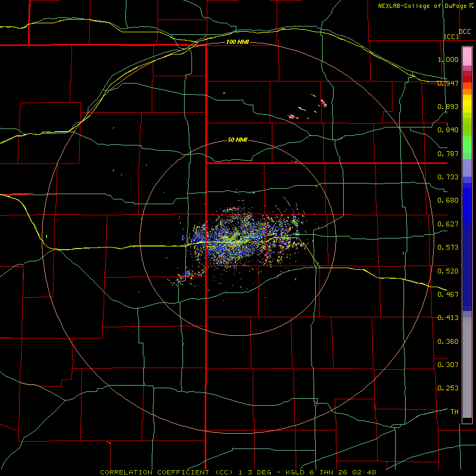Click the 0.787 legend value
The height and width of the screenshot is (476, 476).
(448, 153)
